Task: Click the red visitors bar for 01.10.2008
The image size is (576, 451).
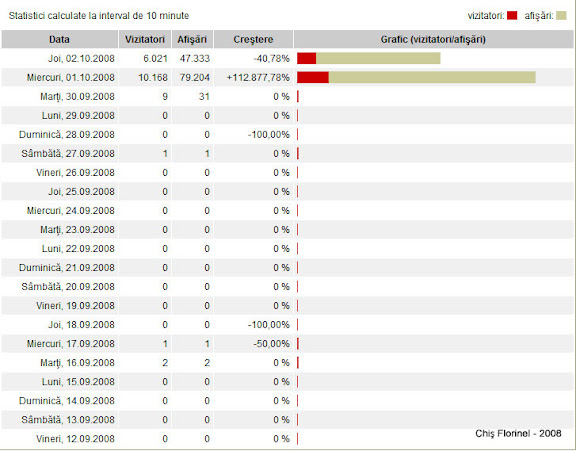Action: [313, 77]
